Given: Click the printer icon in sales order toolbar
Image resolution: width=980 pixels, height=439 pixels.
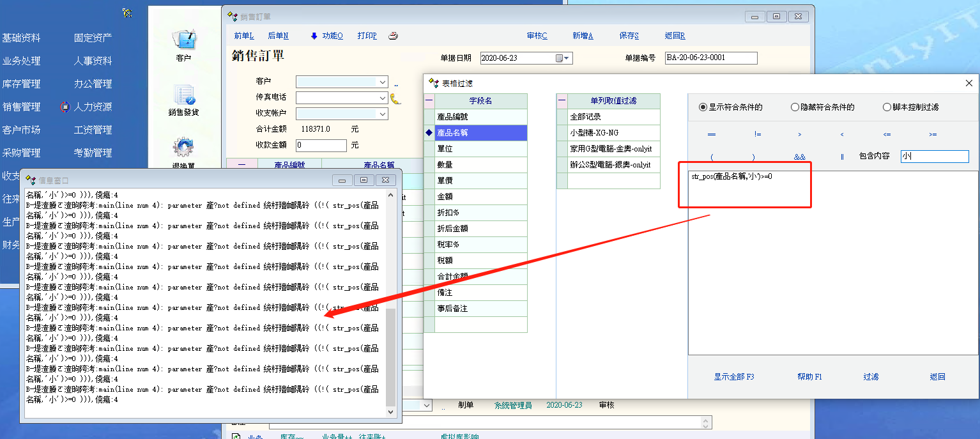Looking at the screenshot, I should (x=394, y=36).
